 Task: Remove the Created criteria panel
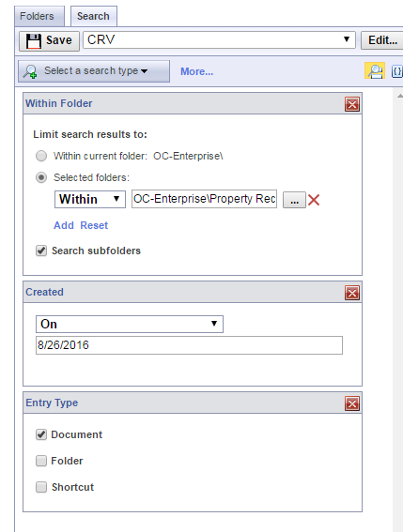point(352,293)
